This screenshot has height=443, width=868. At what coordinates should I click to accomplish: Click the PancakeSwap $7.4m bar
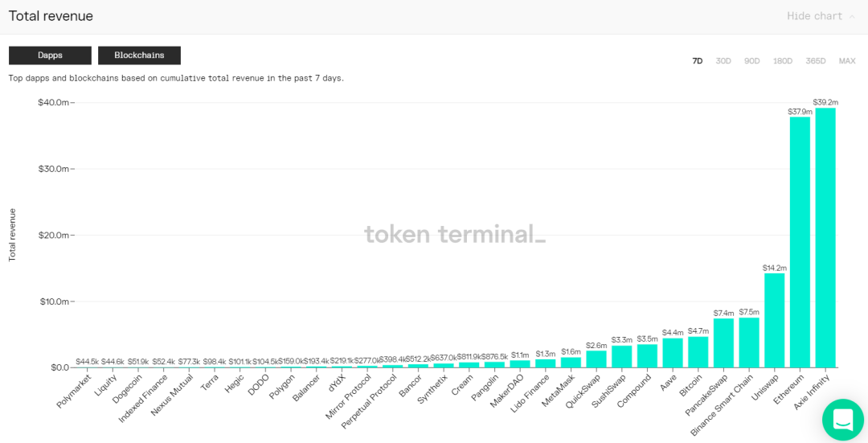723,343
